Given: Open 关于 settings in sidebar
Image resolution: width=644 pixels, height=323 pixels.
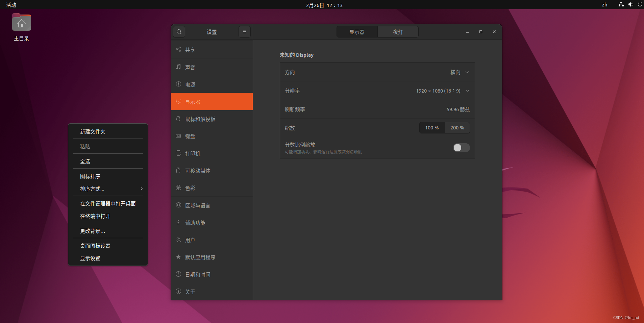Looking at the screenshot, I should click(x=212, y=292).
